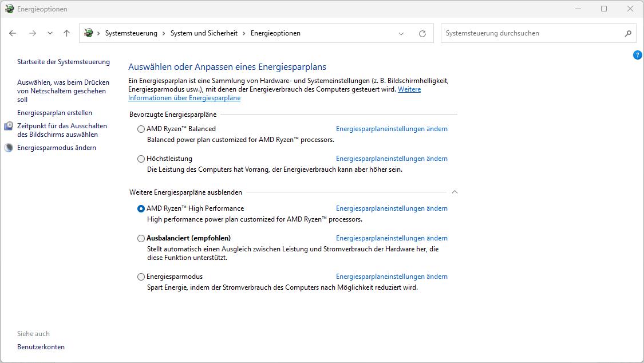644x363 pixels.
Task: Select the Höchstleistung power plan
Action: [141, 159]
